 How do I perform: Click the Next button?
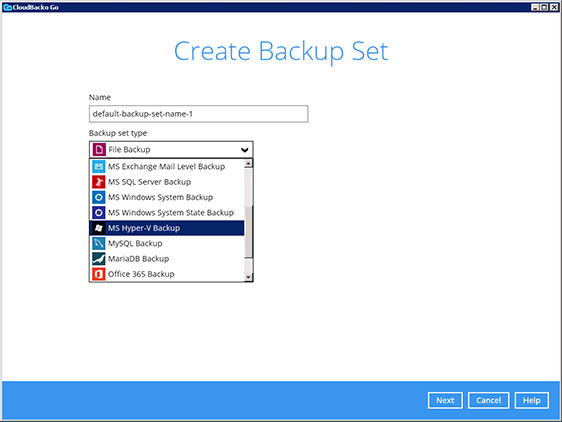pos(445,400)
